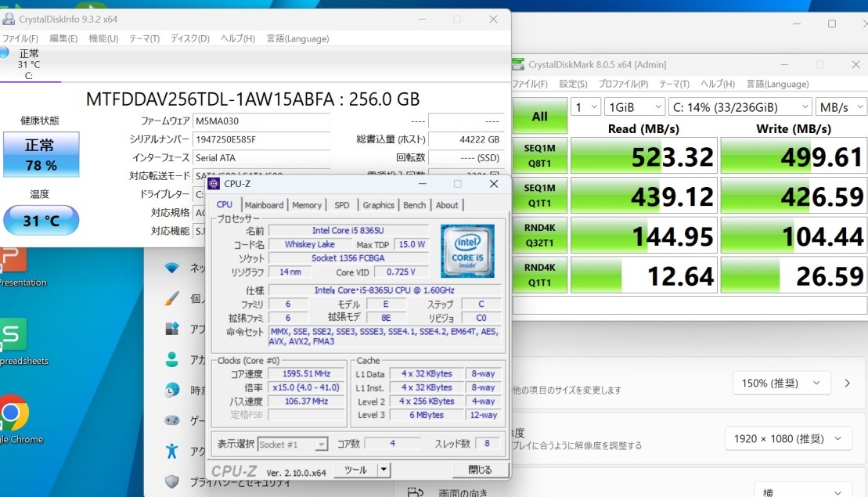
Task: Open the time and language clock icon
Action: pyautogui.click(x=172, y=390)
